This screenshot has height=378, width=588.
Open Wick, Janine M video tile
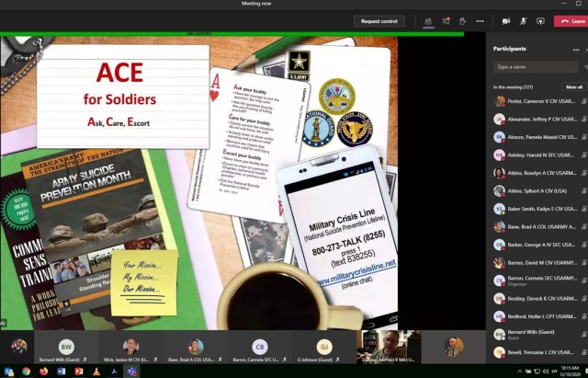(x=130, y=348)
